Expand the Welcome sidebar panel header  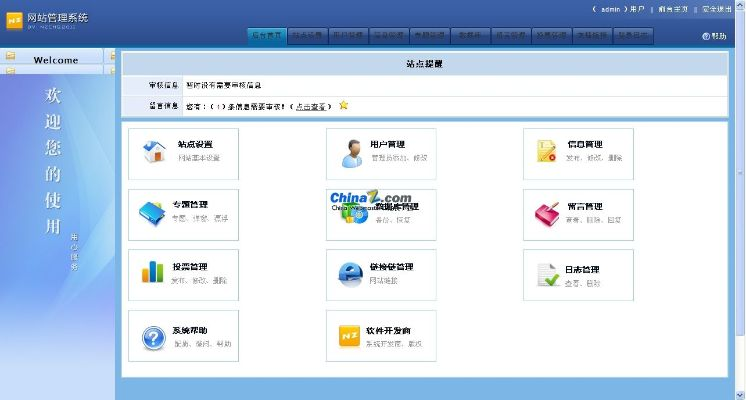56,59
